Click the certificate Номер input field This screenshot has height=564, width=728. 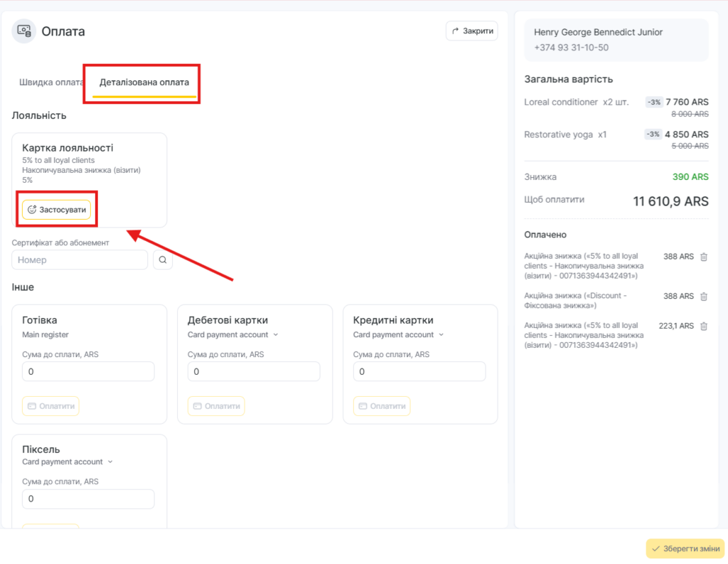(80, 260)
